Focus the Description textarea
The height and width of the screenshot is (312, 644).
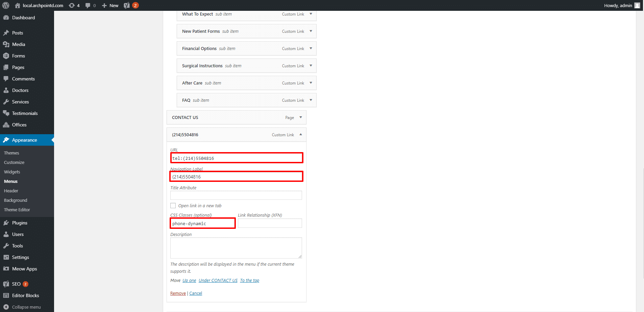tap(236, 248)
